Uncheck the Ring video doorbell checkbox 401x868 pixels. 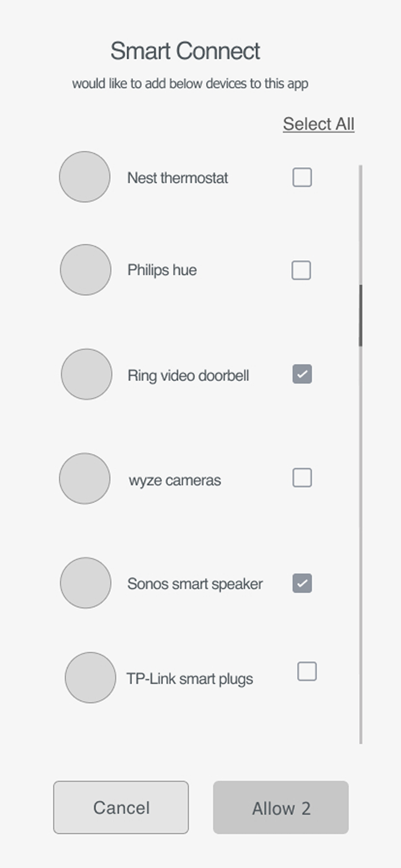[x=302, y=374]
